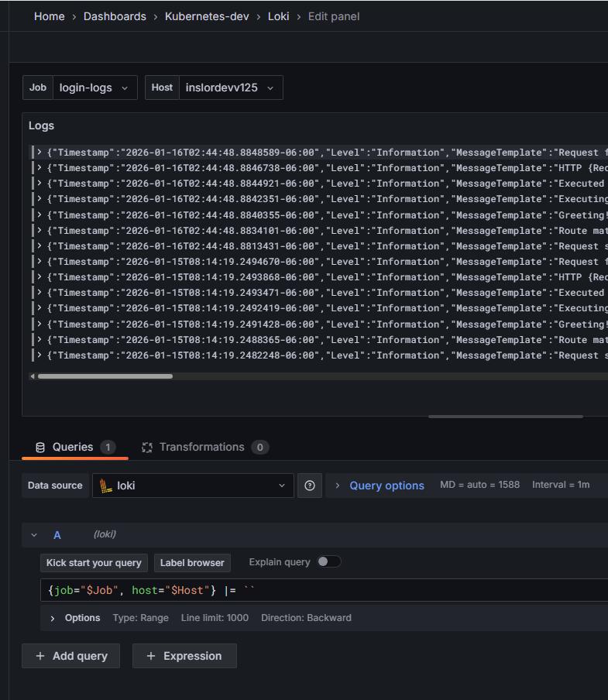Open Kubernetes-dev breadcrumb folder

pyautogui.click(x=207, y=16)
